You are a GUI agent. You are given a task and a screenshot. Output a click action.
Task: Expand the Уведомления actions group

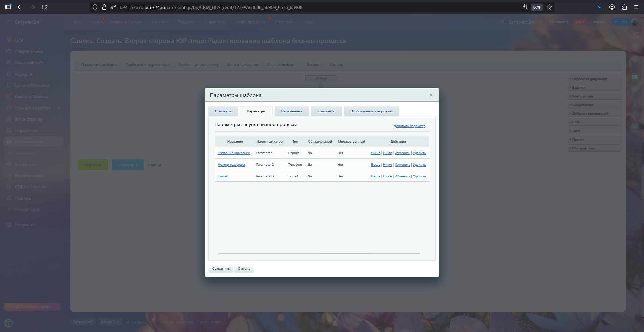[x=594, y=105]
